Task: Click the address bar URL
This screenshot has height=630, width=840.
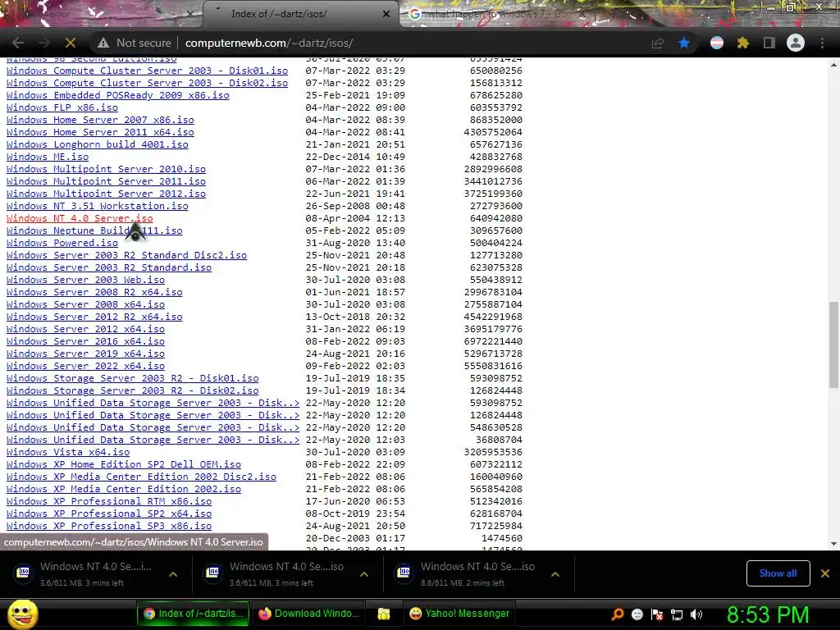Action: [x=269, y=43]
